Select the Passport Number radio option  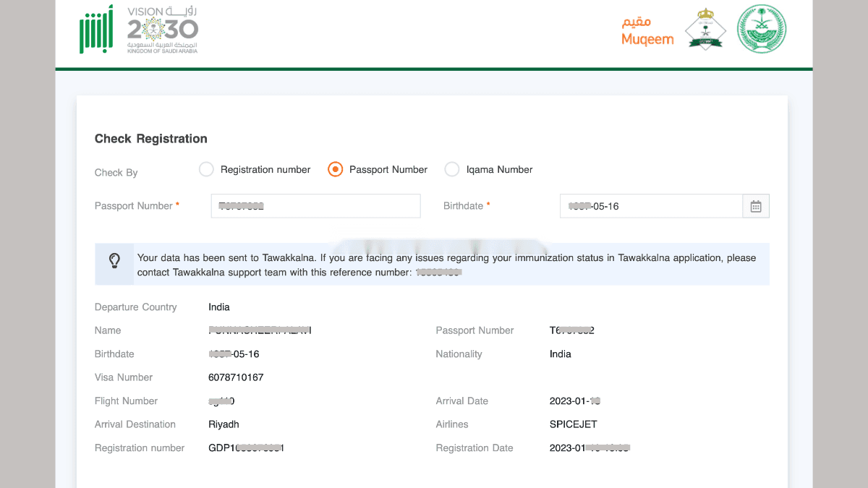(x=335, y=169)
